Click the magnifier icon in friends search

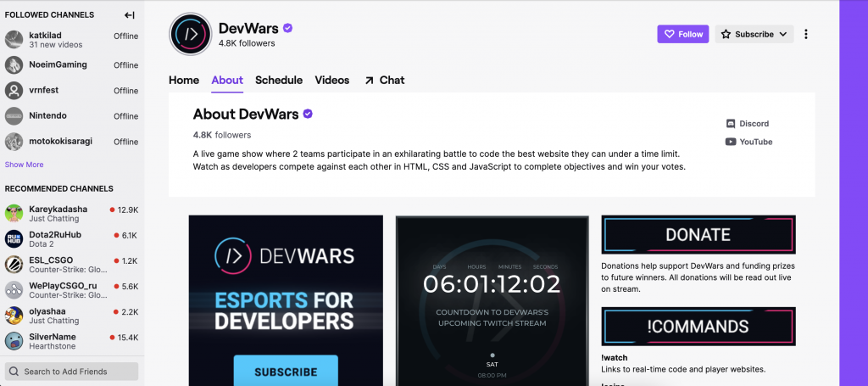(x=14, y=372)
